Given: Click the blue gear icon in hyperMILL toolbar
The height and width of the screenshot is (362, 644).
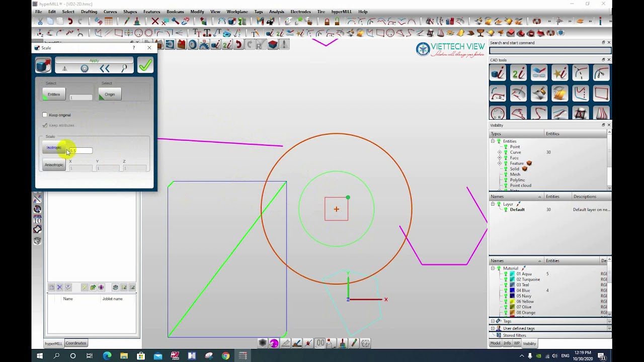Looking at the screenshot, I should pyautogui.click(x=193, y=45).
